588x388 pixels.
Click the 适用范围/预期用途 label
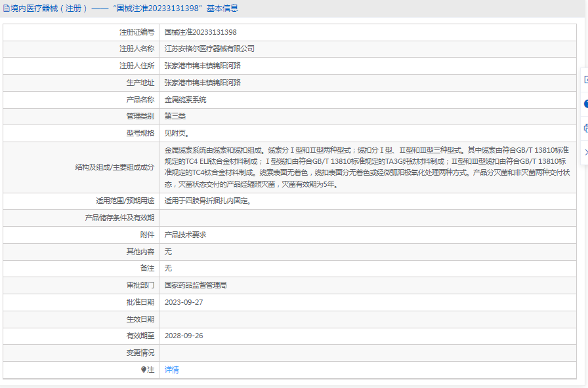coord(125,201)
